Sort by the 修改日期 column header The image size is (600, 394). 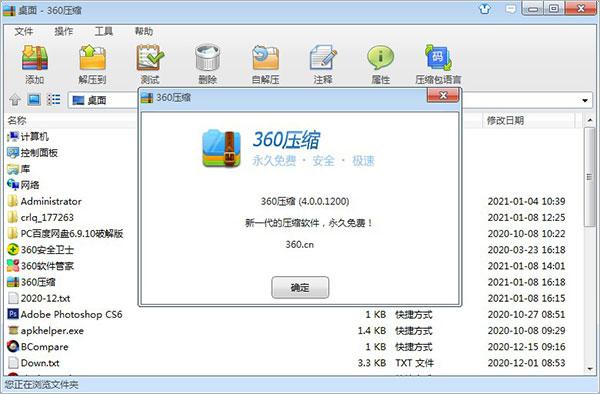505,120
